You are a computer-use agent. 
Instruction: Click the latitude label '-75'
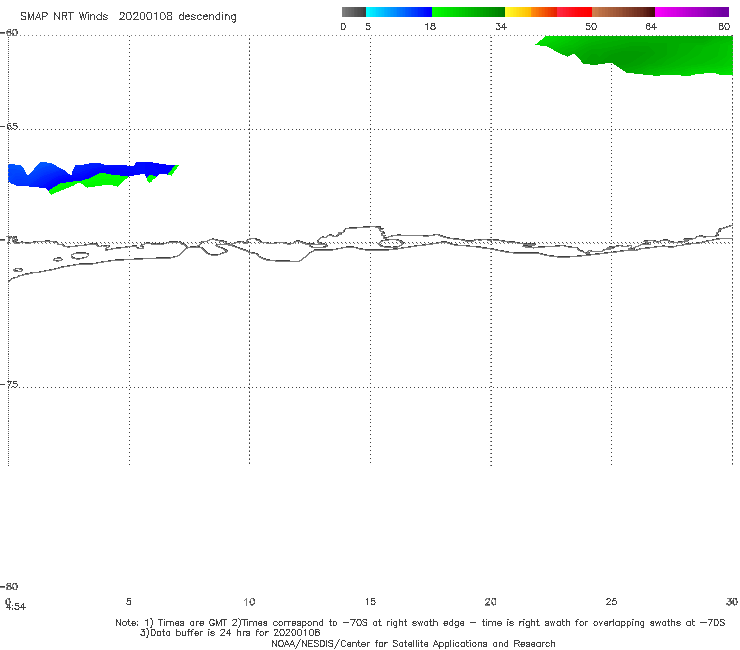click(x=9, y=385)
